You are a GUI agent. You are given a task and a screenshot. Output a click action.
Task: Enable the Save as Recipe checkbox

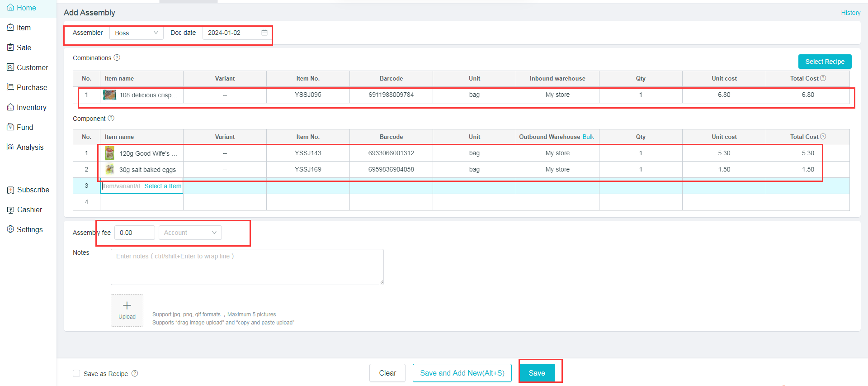click(76, 373)
